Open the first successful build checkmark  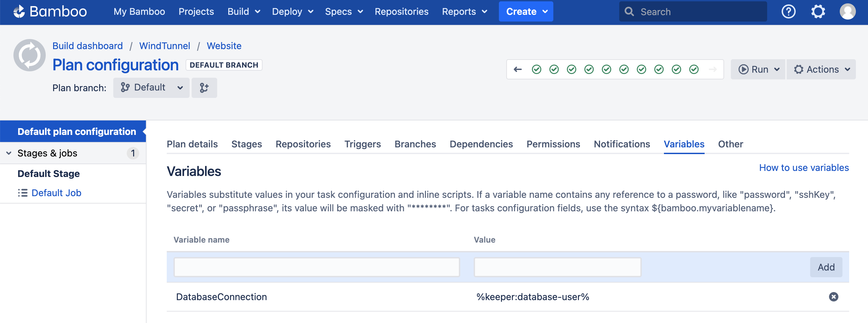click(x=537, y=69)
